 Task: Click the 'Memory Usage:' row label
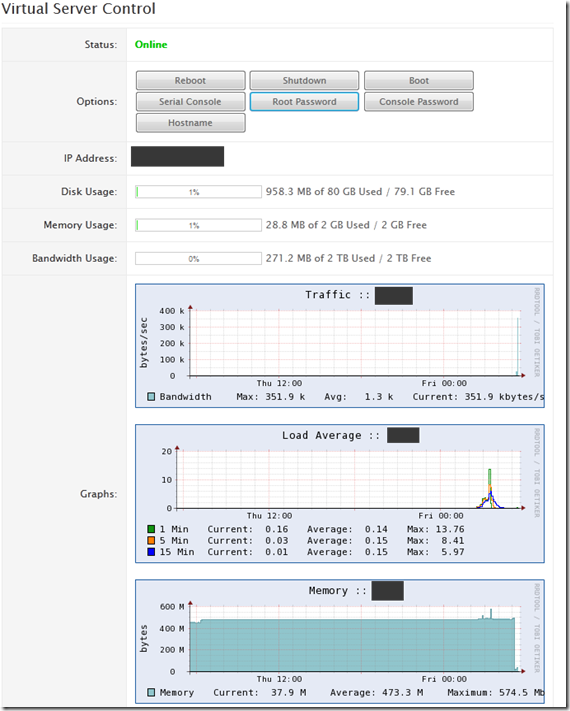[x=80, y=225]
